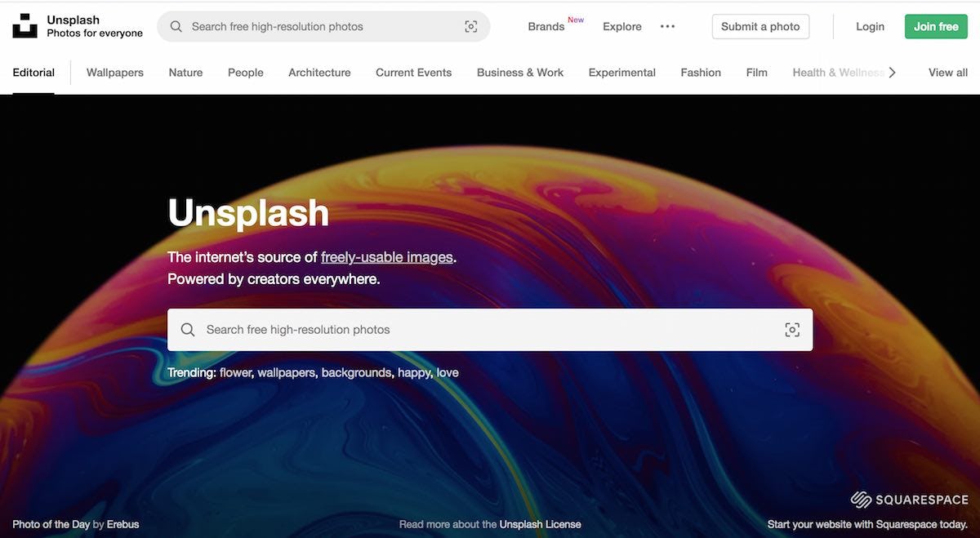This screenshot has width=980, height=538.
Task: Click the hero visual search icon
Action: (x=791, y=330)
